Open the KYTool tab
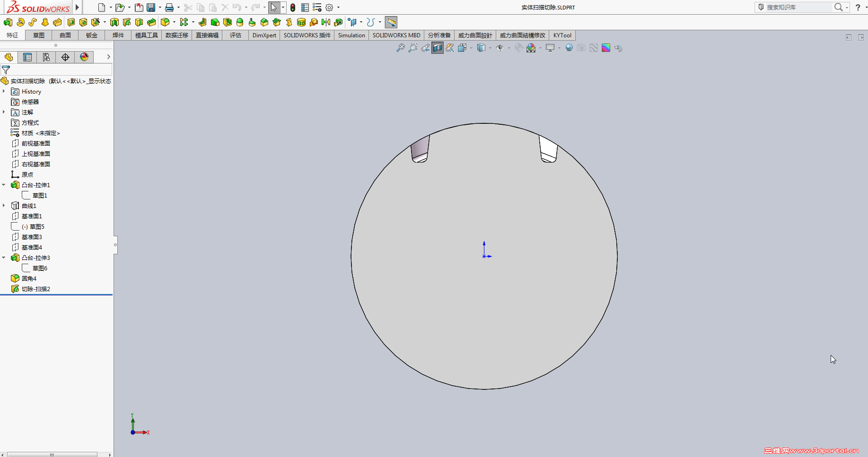The height and width of the screenshot is (457, 868). pos(562,35)
